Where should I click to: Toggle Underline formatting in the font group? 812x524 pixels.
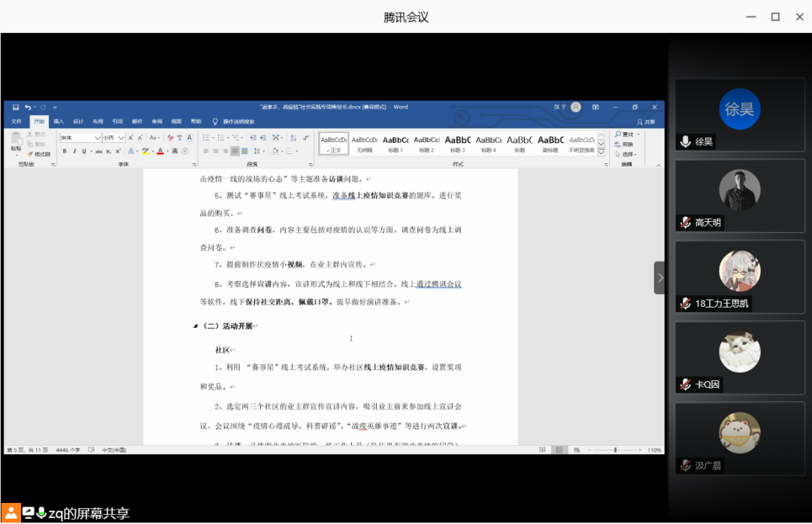coord(84,151)
